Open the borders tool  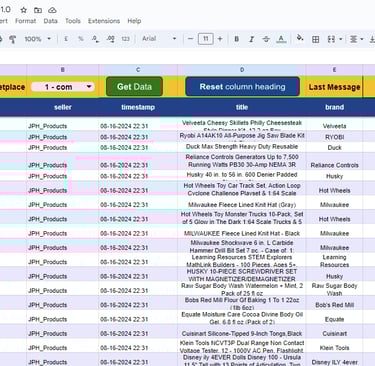315,39
